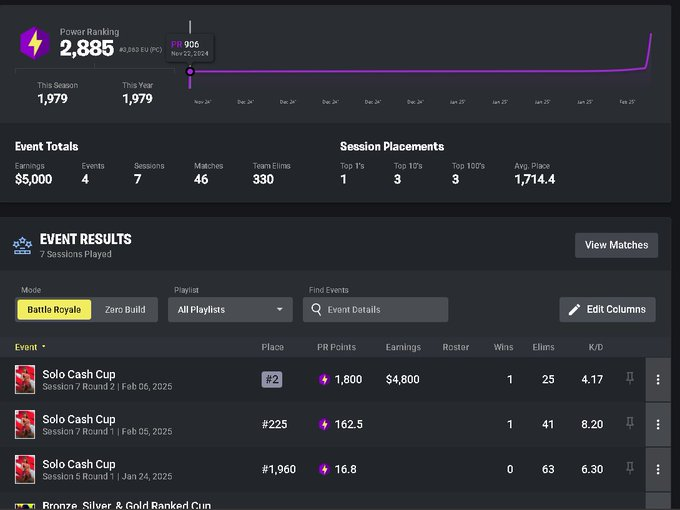Open Solo Cash Cup thumbnail for Jan 24, 2025

tap(25, 469)
